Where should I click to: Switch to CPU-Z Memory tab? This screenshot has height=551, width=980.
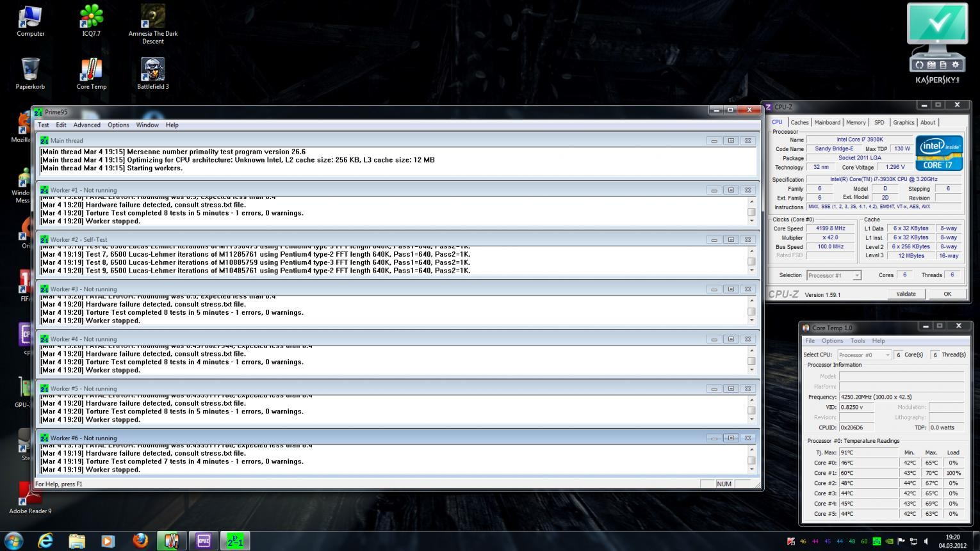click(x=856, y=122)
